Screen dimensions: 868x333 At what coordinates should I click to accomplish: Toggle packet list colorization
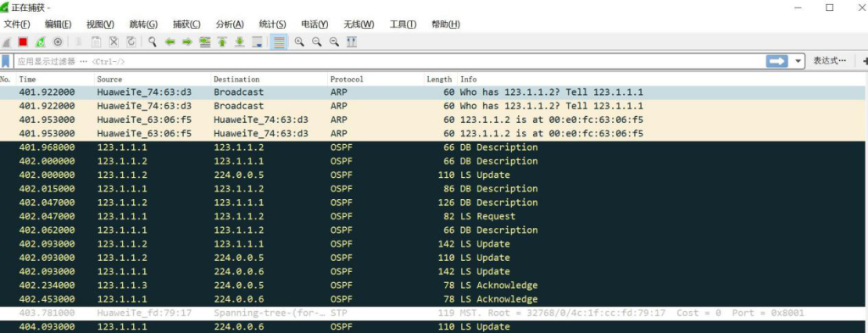point(279,42)
